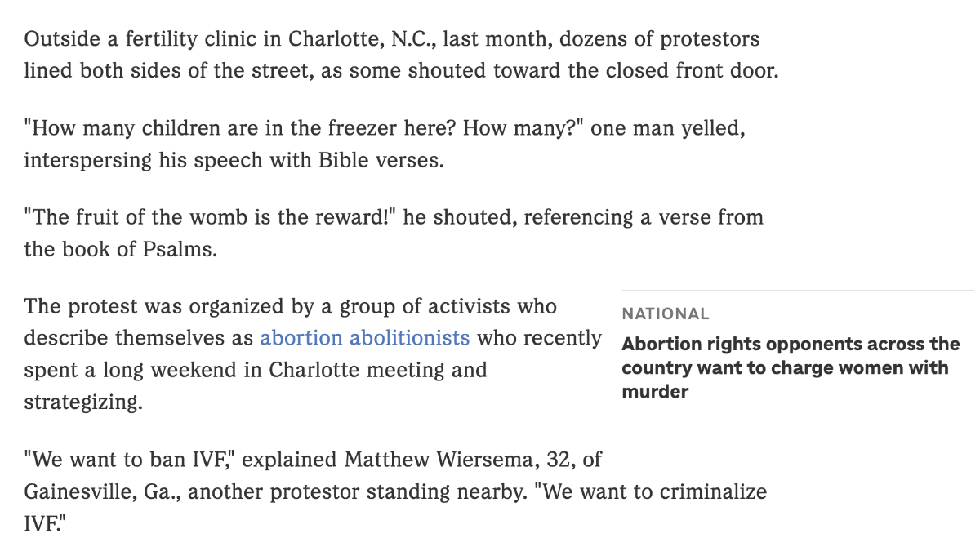Open the "abortion abolitionists" hyperlink
Screen dimensions: 980x538
[x=364, y=338]
